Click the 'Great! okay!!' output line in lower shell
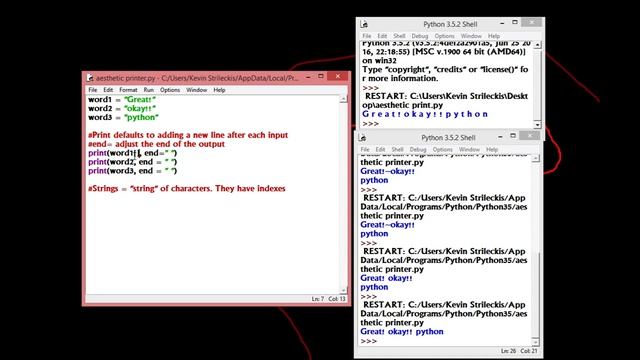Screen dimensions: 640x360 click(386, 278)
